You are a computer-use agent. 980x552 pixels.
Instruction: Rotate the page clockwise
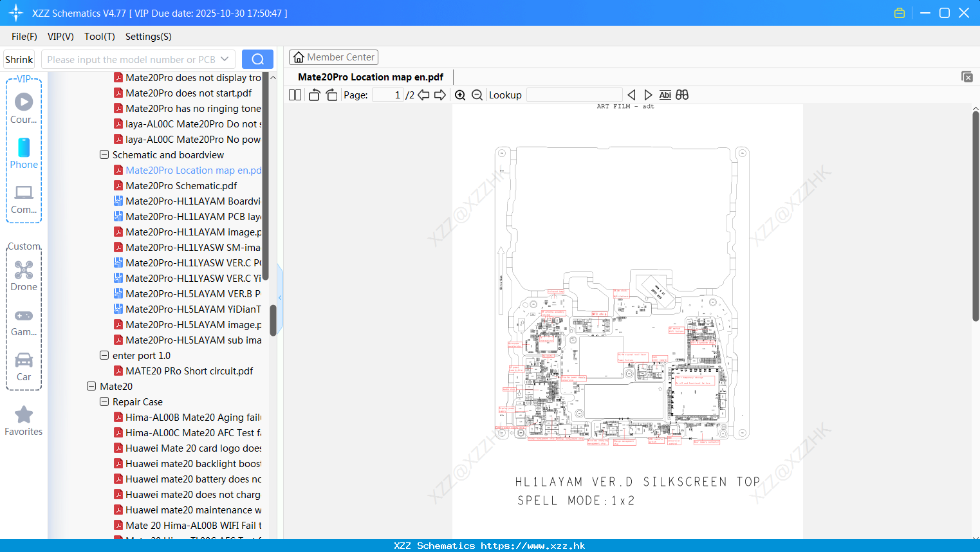tap(331, 95)
